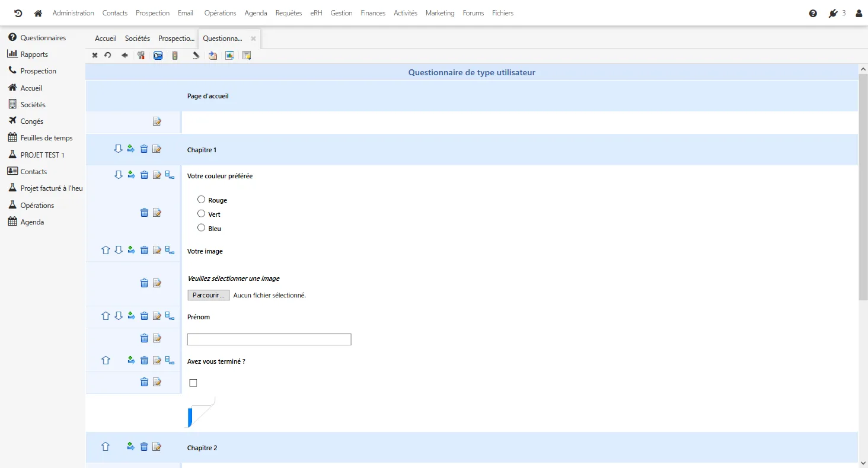Click the folder import icon with blue arrow in the toolbar
The width and height of the screenshot is (868, 468).
(213, 55)
